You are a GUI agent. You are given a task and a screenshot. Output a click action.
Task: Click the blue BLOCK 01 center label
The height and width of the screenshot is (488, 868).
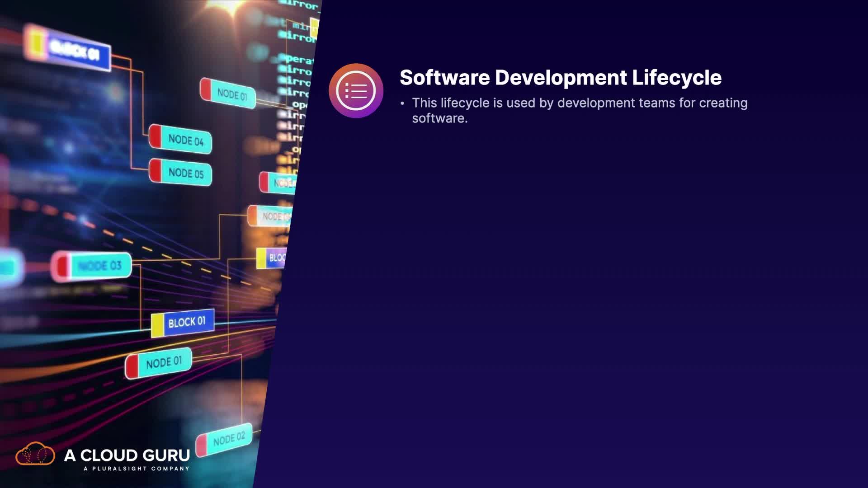click(x=187, y=322)
